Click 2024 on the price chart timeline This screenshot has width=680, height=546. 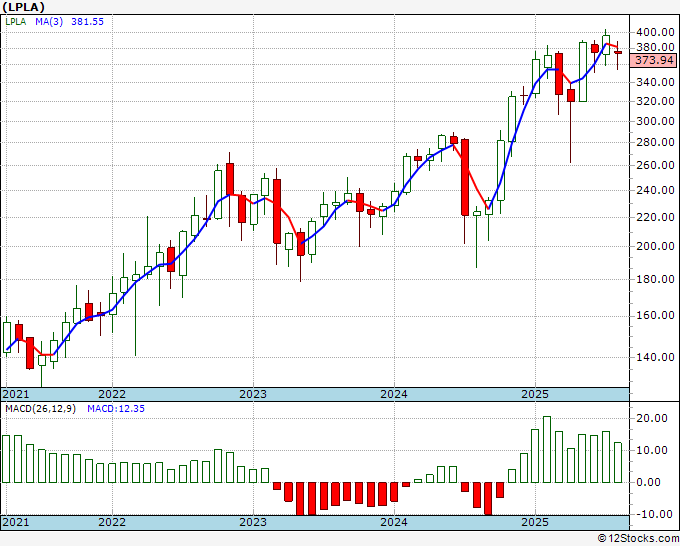point(394,394)
